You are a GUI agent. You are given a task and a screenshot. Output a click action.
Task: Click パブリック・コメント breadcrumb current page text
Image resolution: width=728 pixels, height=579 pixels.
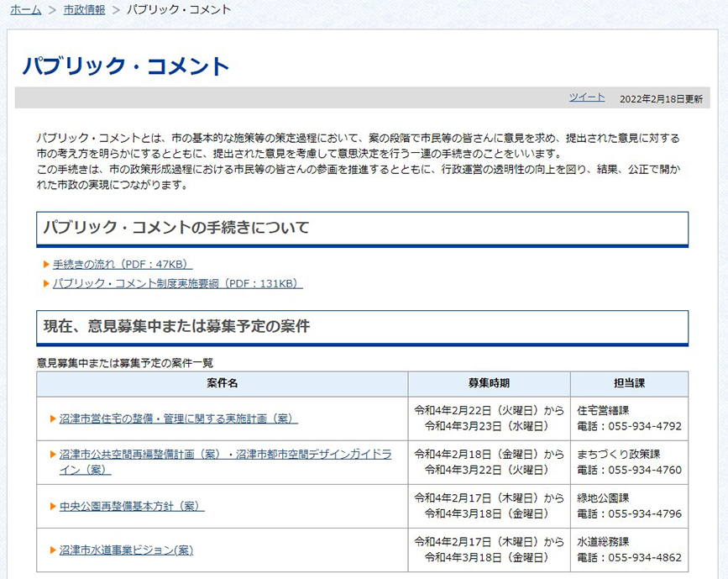pyautogui.click(x=179, y=9)
